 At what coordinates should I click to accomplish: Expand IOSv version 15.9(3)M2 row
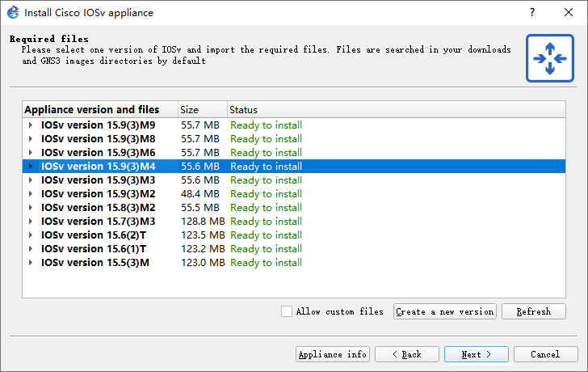tap(31, 194)
